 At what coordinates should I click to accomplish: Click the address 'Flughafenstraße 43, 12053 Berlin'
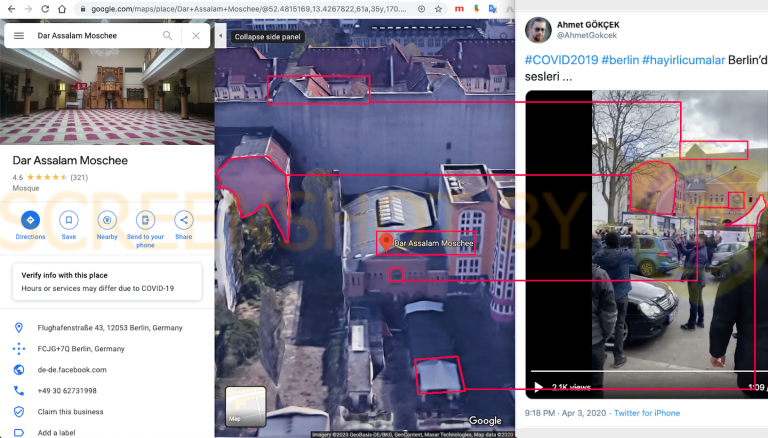[x=110, y=328]
